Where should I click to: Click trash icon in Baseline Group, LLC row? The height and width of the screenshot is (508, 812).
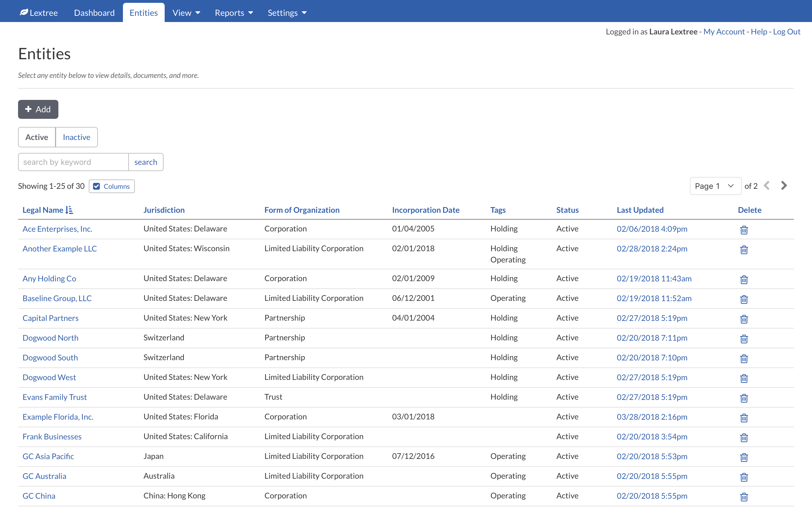click(x=744, y=299)
